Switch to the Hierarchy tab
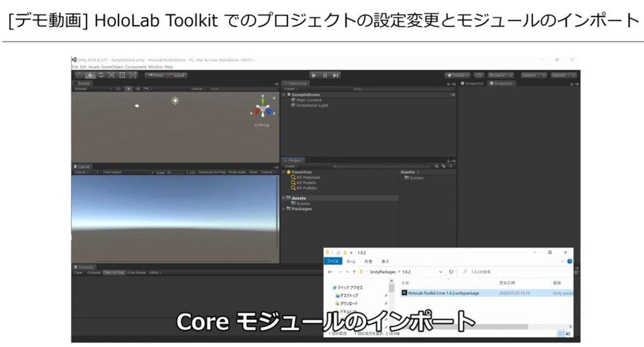The image size is (644, 347). pyautogui.click(x=296, y=83)
